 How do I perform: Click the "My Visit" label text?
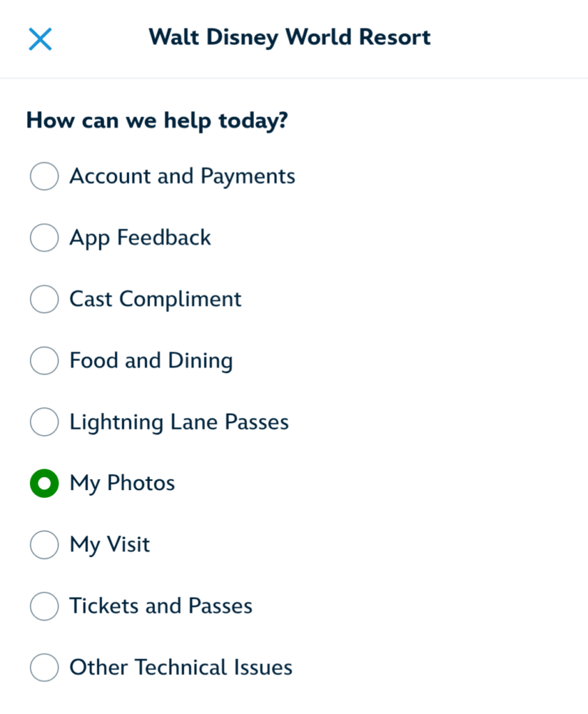110,545
